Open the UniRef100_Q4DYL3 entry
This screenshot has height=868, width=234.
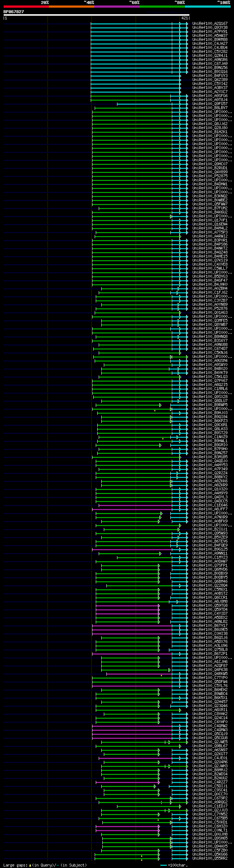click(210, 497)
